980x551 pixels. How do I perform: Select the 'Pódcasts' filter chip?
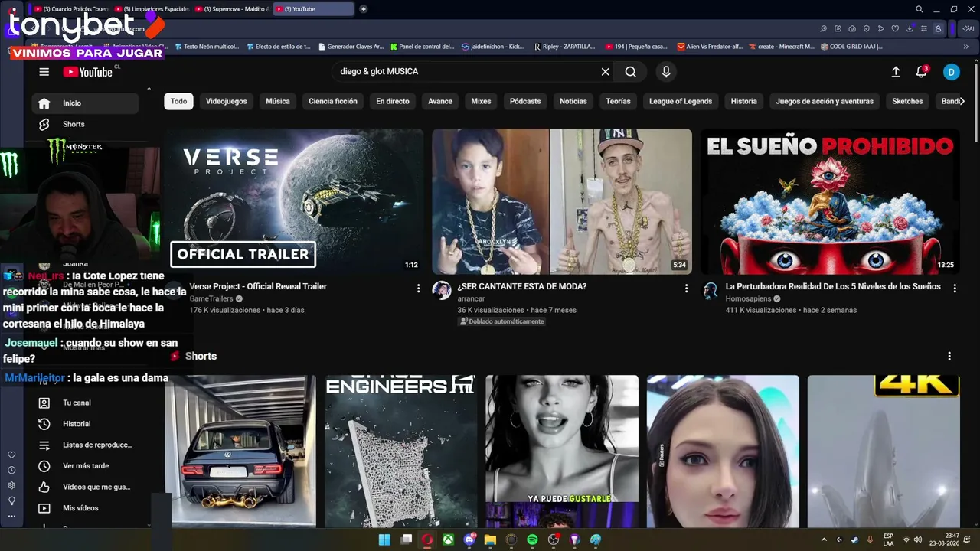coord(525,101)
